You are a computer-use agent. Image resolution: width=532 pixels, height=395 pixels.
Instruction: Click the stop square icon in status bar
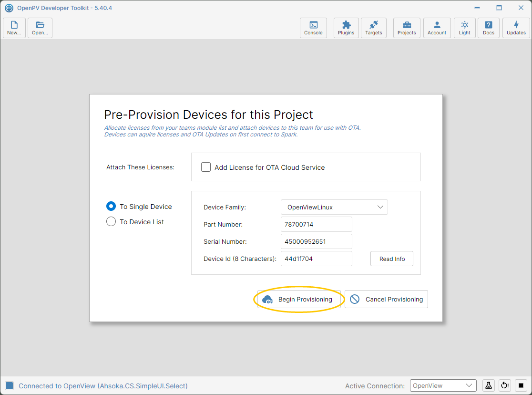point(521,385)
